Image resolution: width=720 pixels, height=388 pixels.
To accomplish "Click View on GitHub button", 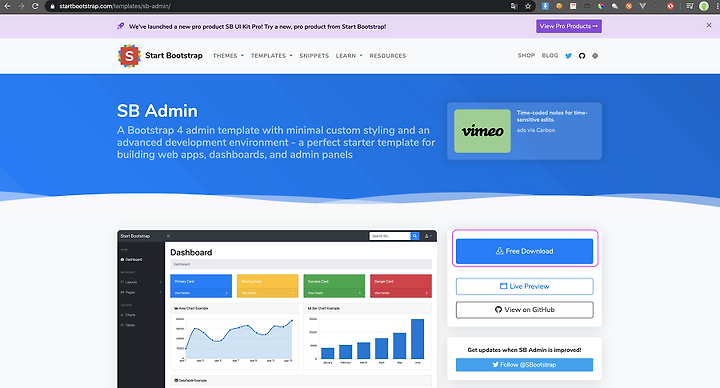I will point(524,310).
